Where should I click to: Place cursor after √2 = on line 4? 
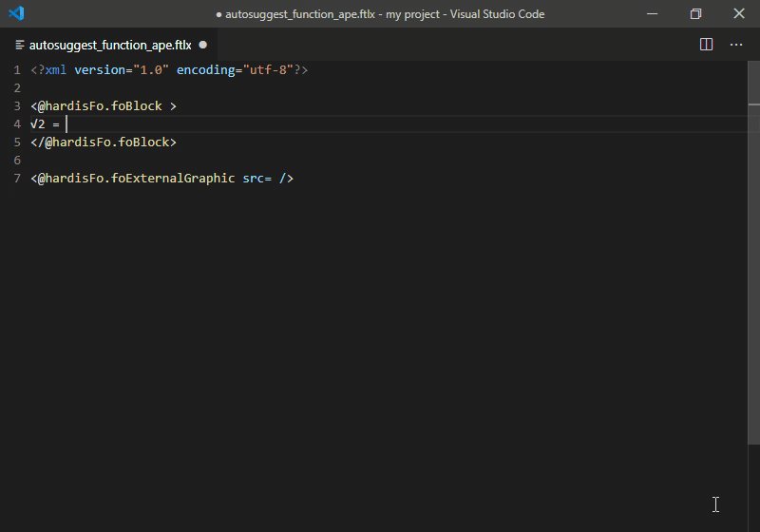[x=66, y=124]
